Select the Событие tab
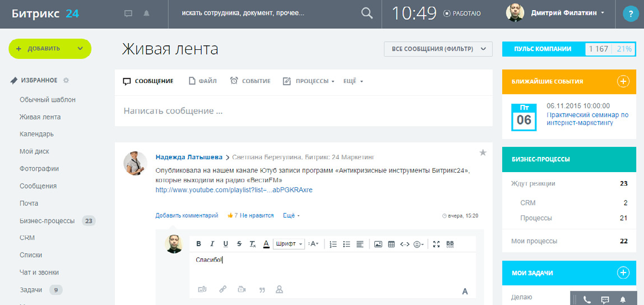 [250, 81]
